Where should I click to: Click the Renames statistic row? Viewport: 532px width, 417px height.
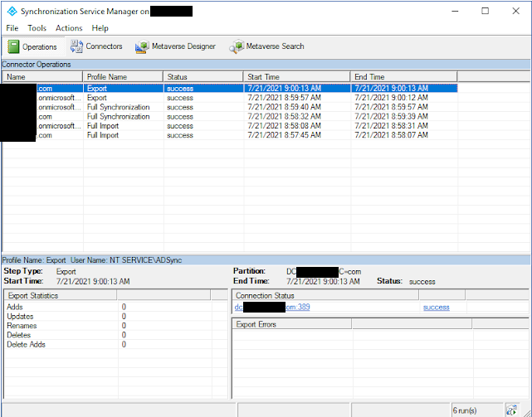(115, 326)
